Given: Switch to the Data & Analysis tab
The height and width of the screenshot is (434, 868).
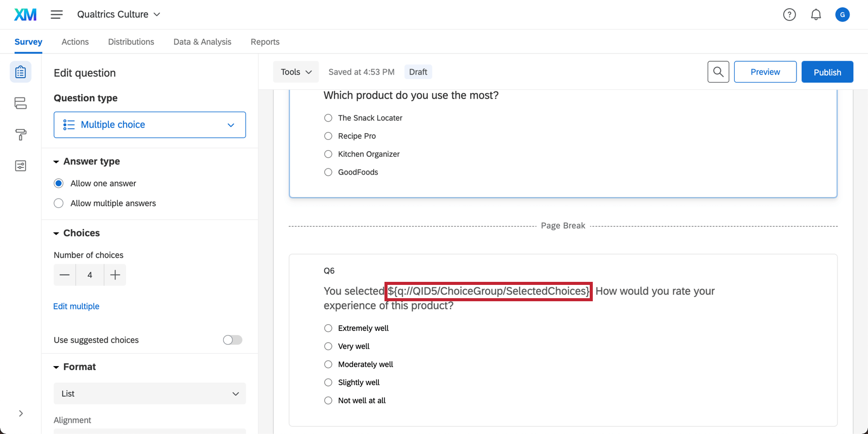Looking at the screenshot, I should (202, 42).
